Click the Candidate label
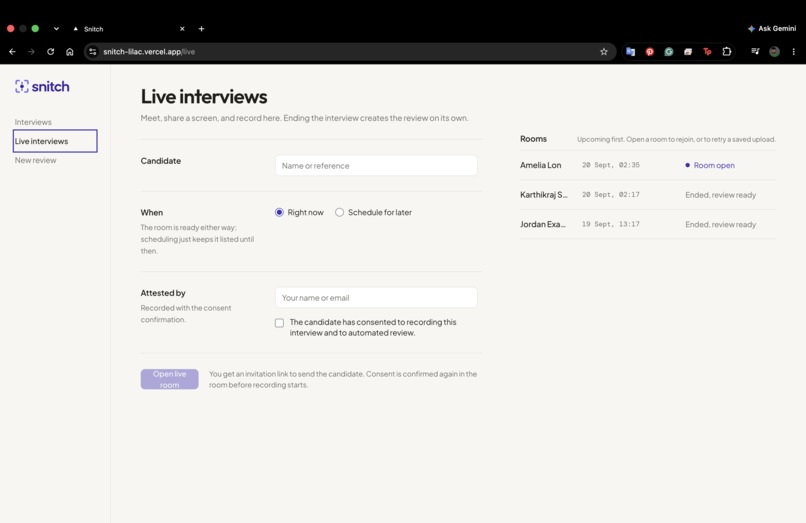 point(161,160)
